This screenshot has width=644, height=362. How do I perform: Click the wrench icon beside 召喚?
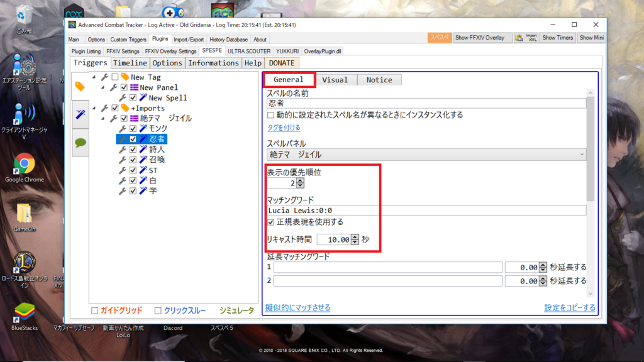(123, 160)
